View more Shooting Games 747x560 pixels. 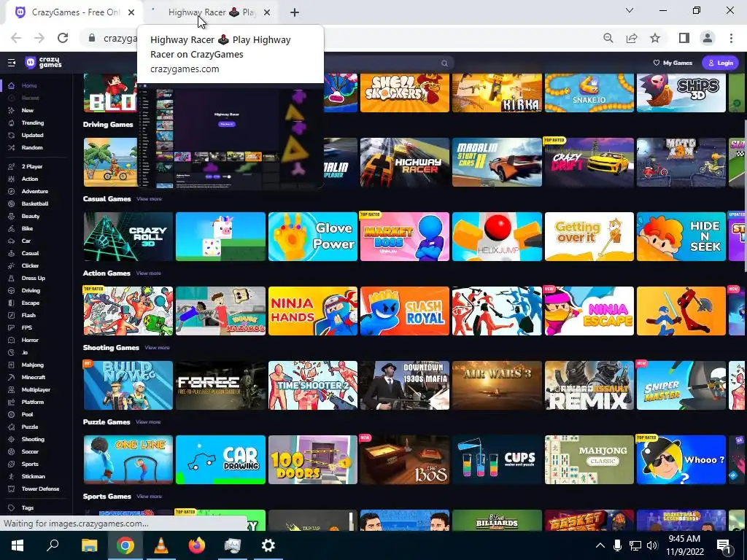click(158, 348)
